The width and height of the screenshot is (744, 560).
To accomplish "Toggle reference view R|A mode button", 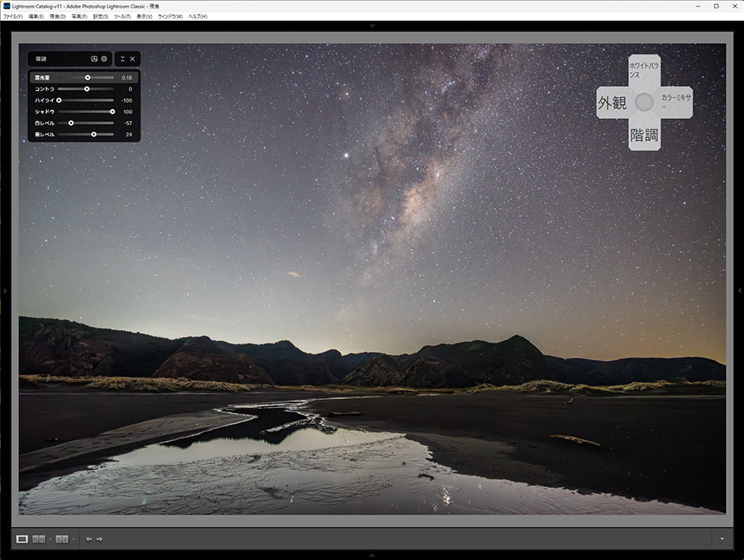I will [39, 539].
